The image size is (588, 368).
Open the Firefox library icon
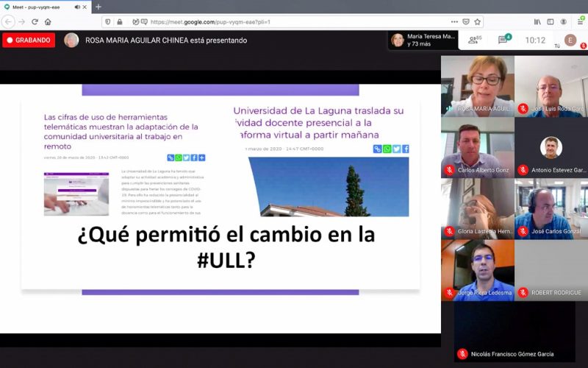[x=537, y=22]
